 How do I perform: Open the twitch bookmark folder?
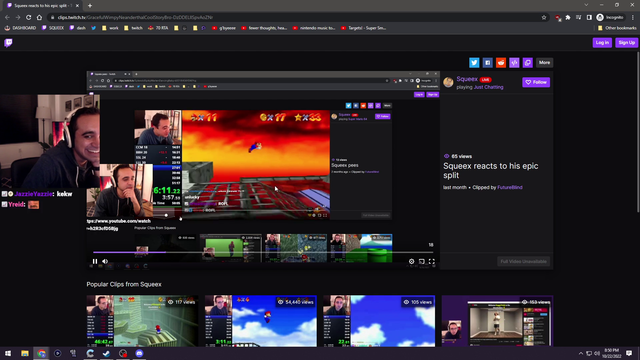point(133,28)
